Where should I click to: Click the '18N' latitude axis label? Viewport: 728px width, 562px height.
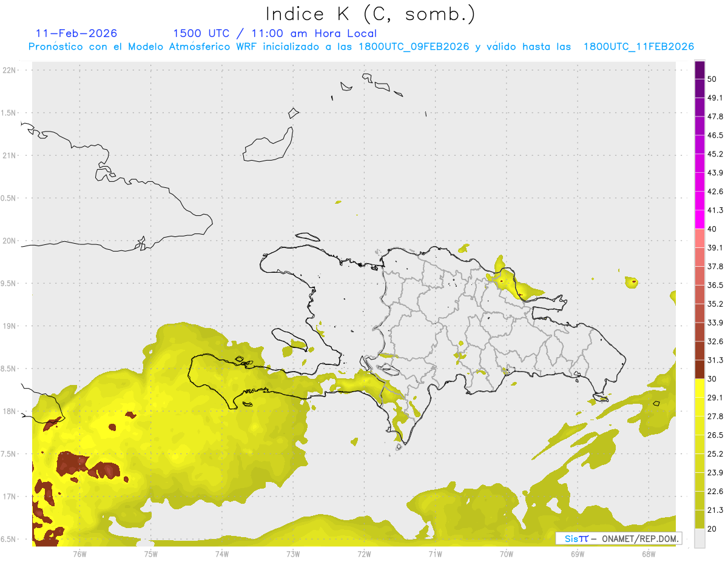click(10, 412)
